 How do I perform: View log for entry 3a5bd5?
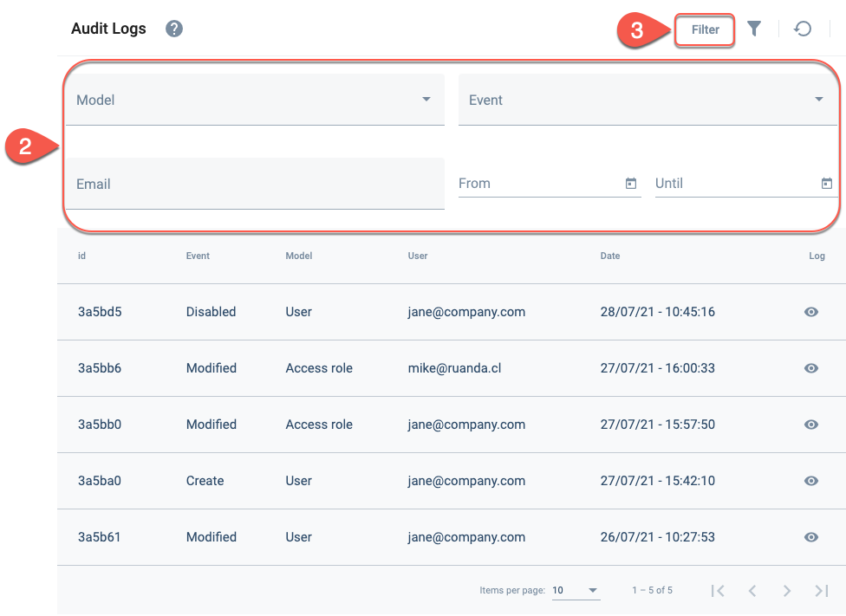(811, 312)
